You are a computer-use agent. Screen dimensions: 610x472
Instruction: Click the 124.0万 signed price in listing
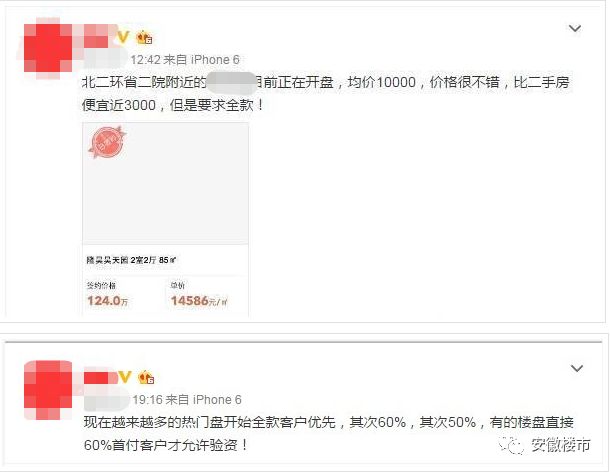coord(108,301)
